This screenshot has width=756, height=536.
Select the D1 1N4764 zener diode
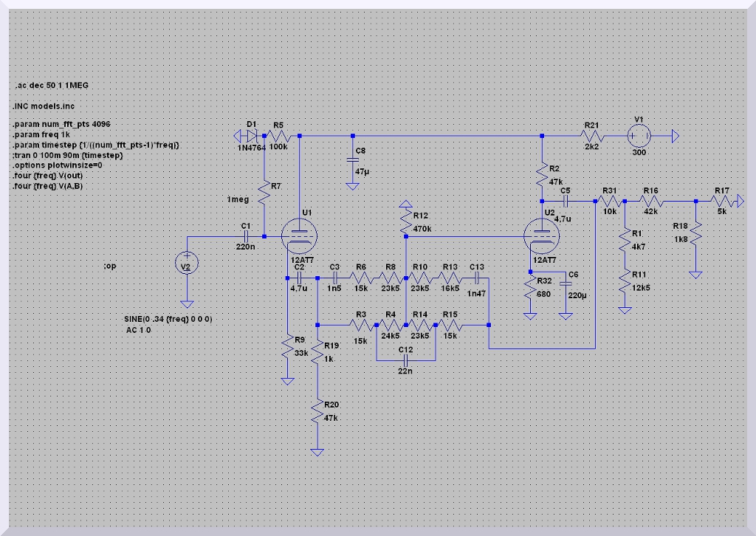252,136
